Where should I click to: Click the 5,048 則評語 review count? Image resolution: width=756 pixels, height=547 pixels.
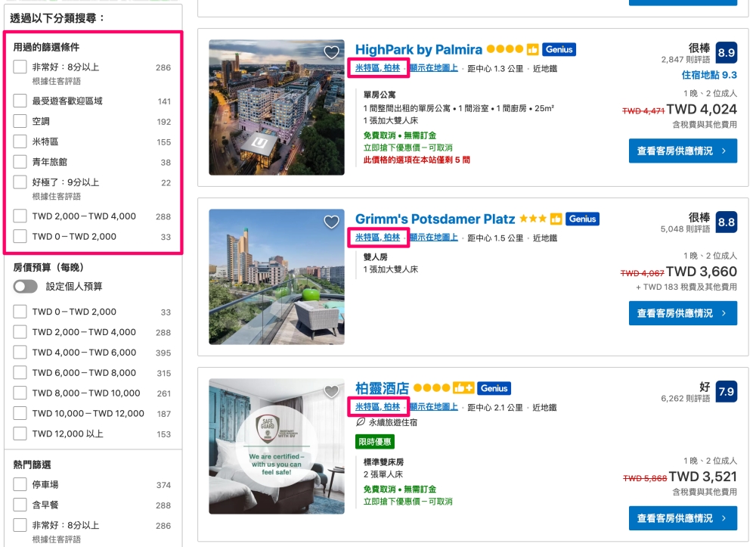coord(685,229)
